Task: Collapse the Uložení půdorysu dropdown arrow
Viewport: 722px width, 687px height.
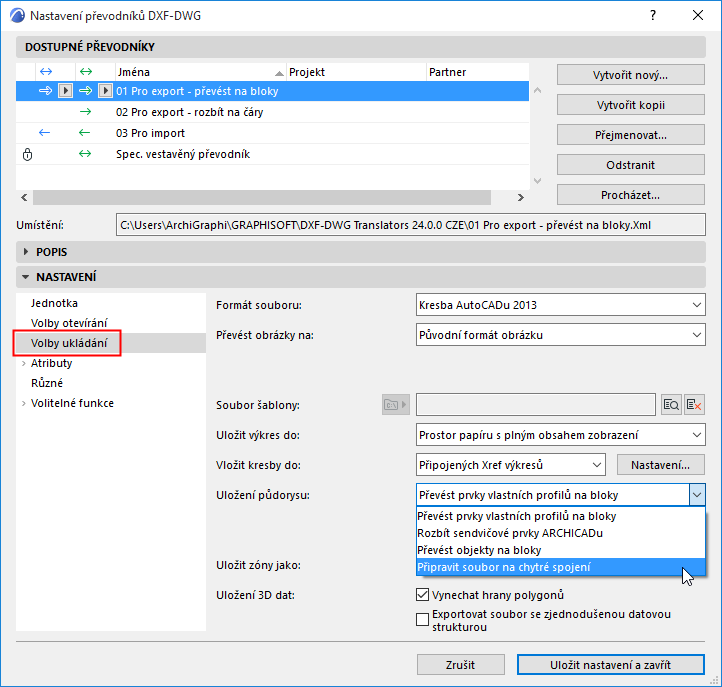Action: 697,495
